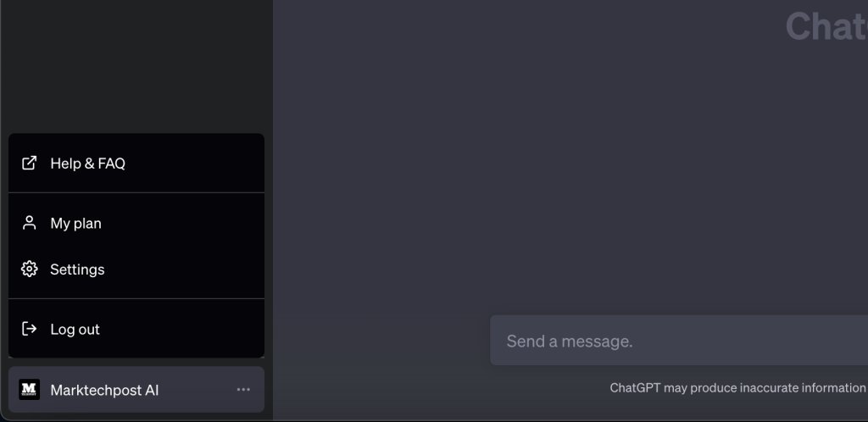Screen dimensions: 868x422
Task: Click the external link icon beside Help & FAQ
Action: [x=29, y=164]
